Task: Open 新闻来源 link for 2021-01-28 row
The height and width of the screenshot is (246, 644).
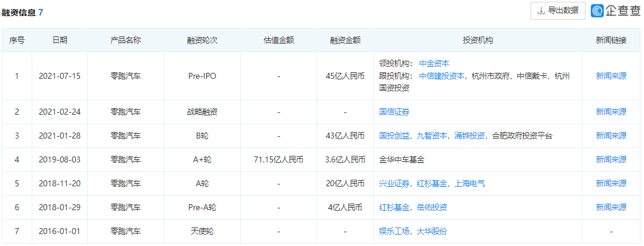Action: pyautogui.click(x=611, y=136)
